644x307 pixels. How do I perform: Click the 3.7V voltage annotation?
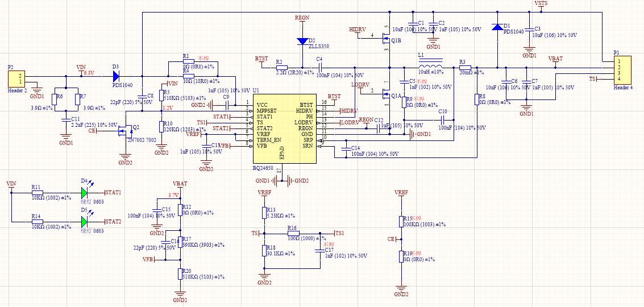pyautogui.click(x=174, y=195)
